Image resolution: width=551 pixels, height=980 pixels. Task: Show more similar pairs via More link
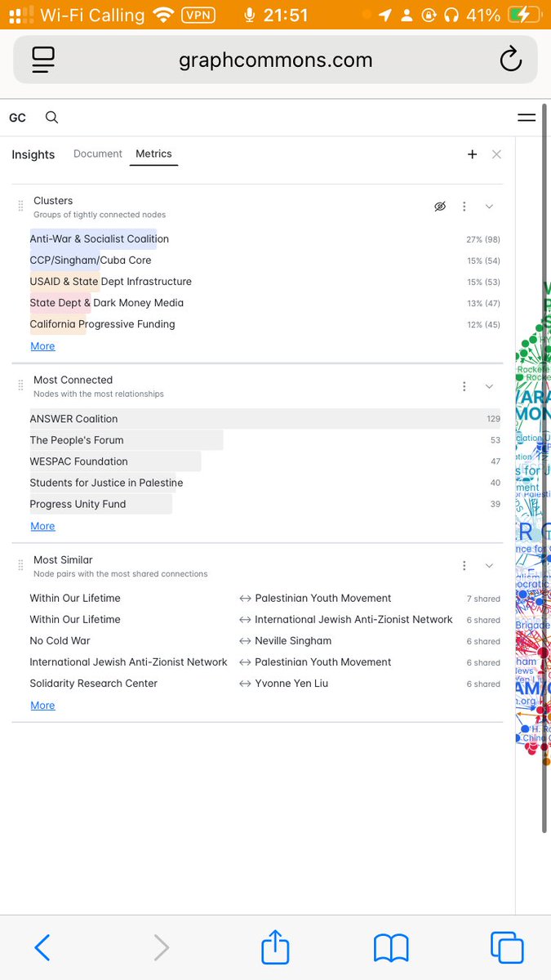42,706
